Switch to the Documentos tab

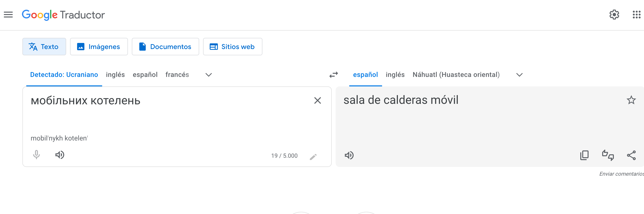click(x=165, y=47)
